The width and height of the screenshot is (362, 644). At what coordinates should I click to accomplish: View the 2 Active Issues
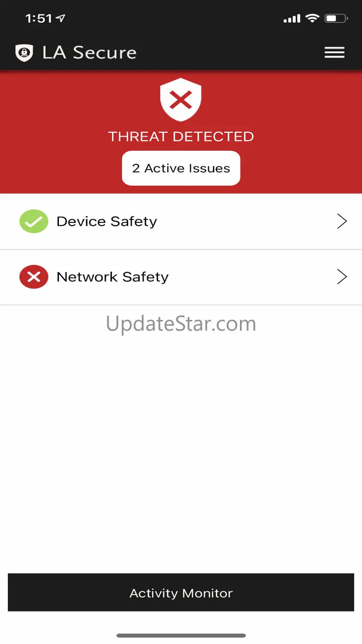coord(181,168)
